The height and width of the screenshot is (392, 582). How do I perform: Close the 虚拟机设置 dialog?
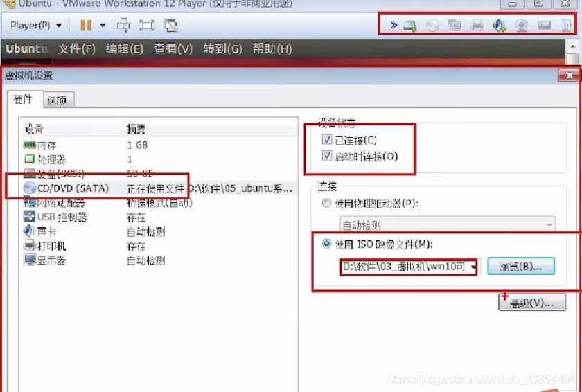tap(570, 75)
